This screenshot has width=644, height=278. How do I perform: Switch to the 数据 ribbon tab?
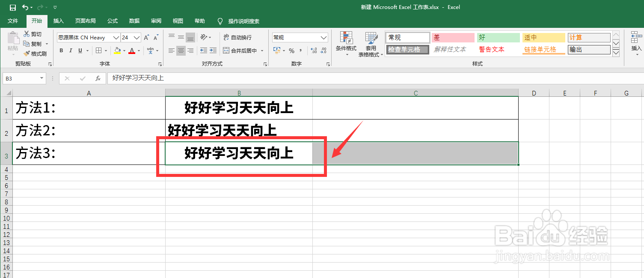(134, 21)
